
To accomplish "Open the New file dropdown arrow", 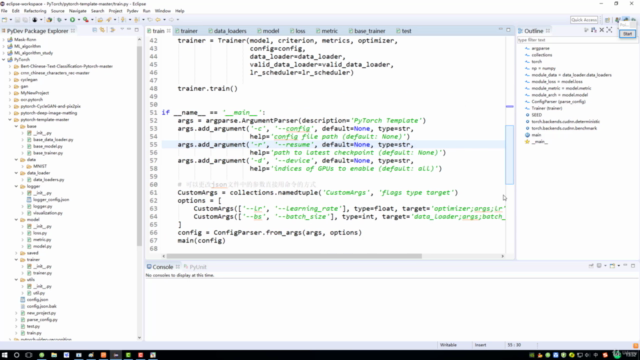I will point(11,20).
